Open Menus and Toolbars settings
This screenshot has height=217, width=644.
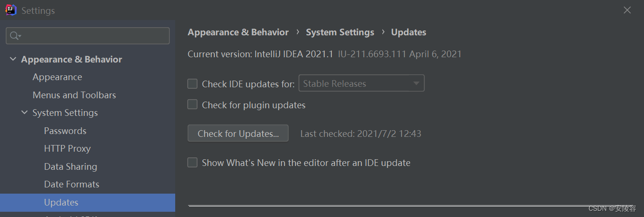[74, 95]
